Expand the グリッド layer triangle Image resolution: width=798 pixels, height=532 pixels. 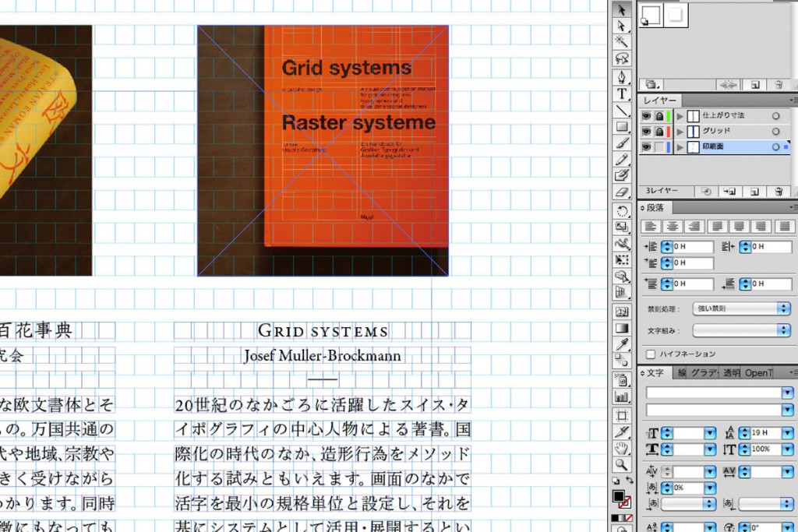pyautogui.click(x=680, y=132)
